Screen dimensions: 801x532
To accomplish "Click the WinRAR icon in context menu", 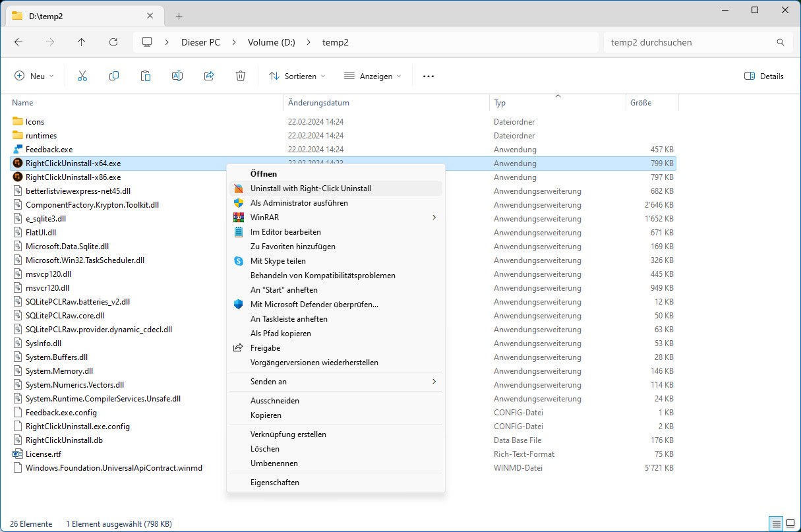I will (239, 218).
